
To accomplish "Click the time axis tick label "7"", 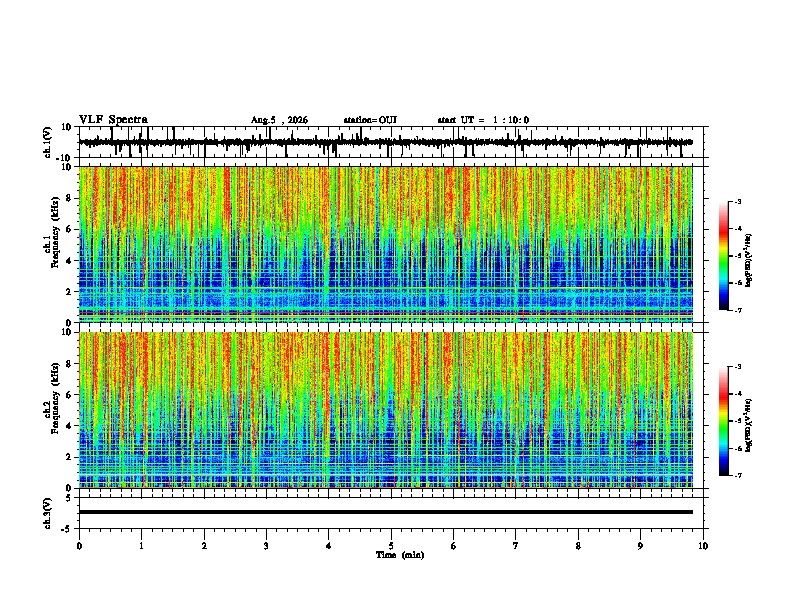I will [x=516, y=546].
